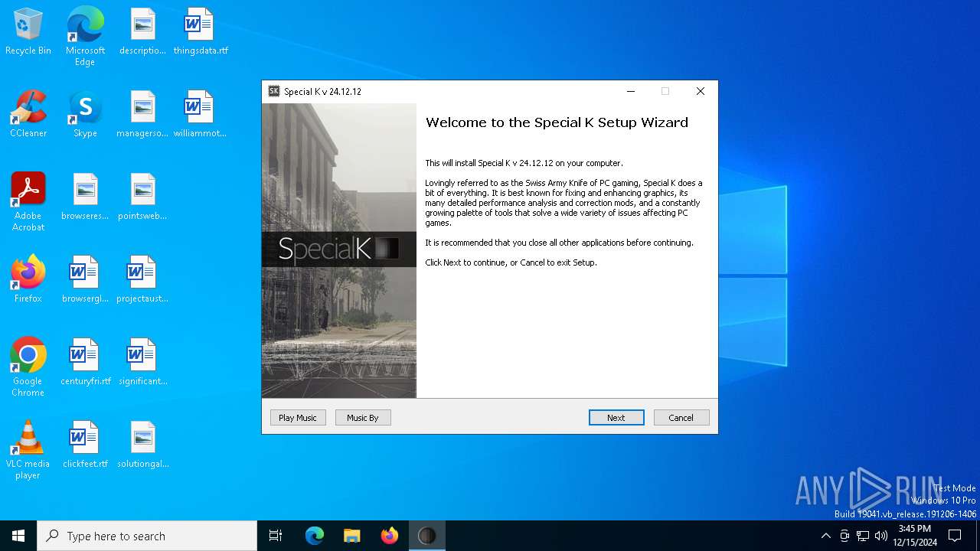Screen dimensions: 980x551
Task: Launch Firefox from the taskbar
Action: click(390, 536)
